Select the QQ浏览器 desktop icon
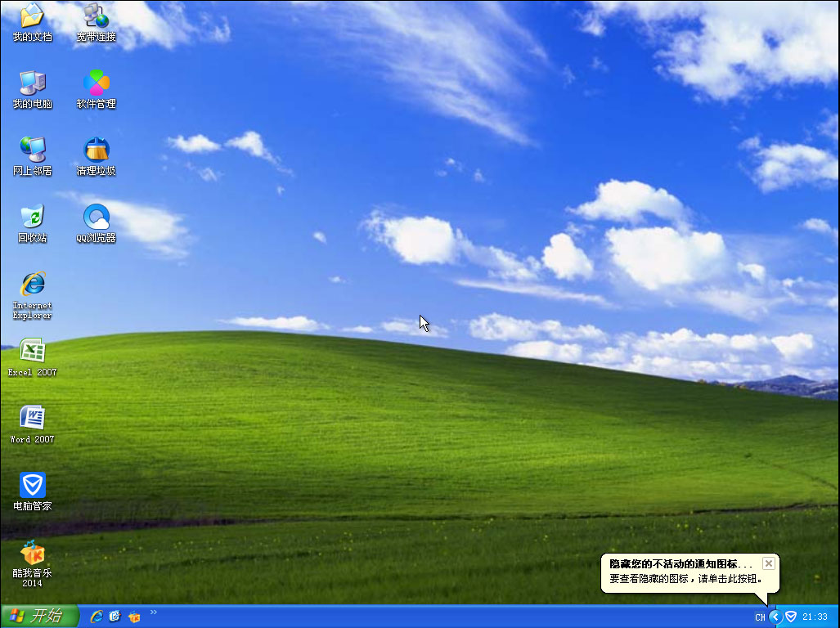Screen dimensions: 840x628 coord(96,223)
